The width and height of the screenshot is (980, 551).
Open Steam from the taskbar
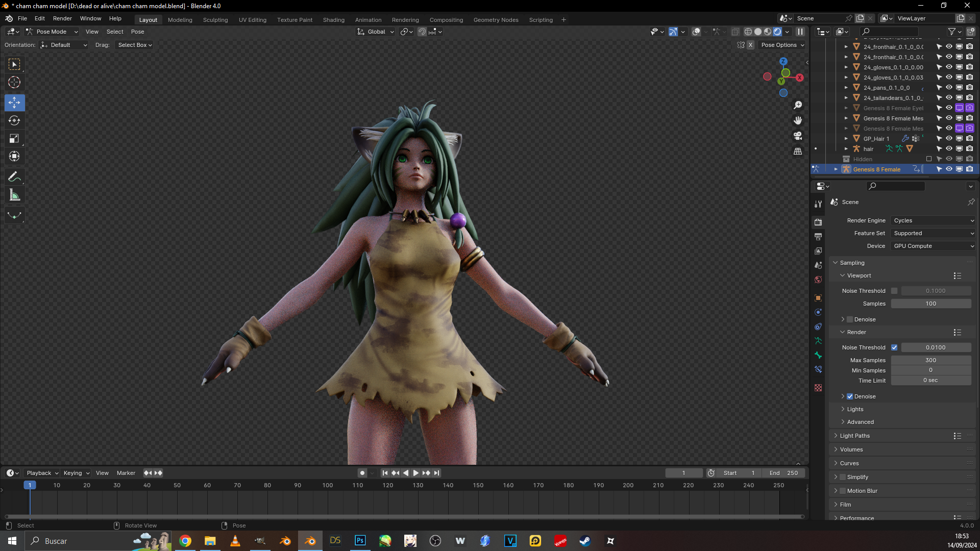pos(585,541)
